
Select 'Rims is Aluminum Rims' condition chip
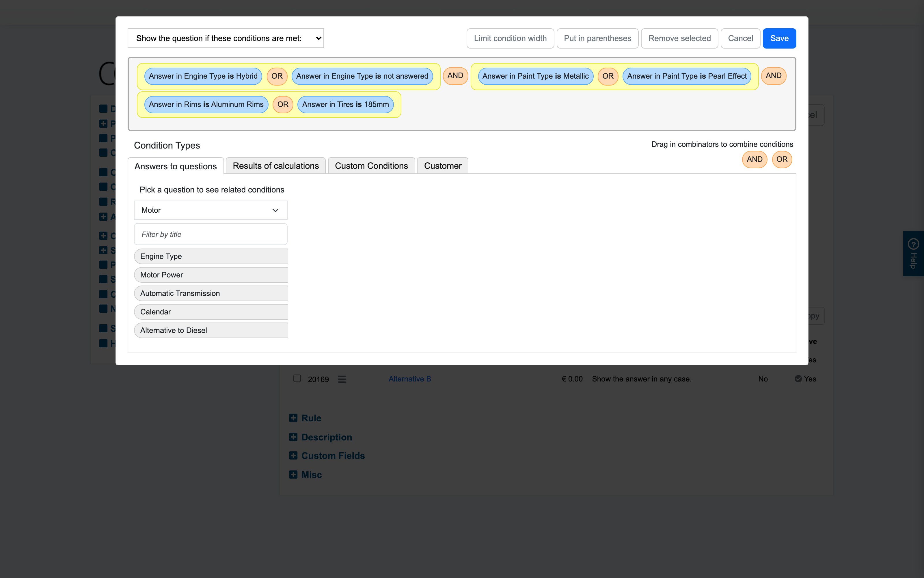pyautogui.click(x=206, y=104)
